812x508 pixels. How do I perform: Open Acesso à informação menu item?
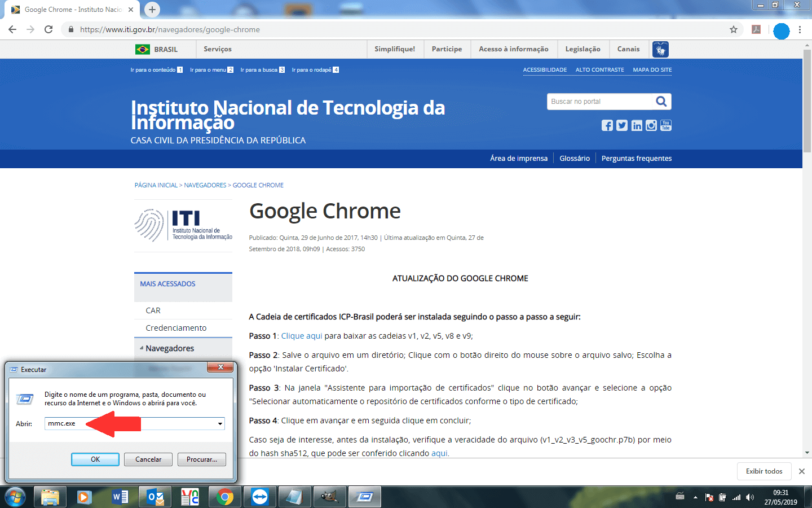pyautogui.click(x=514, y=49)
